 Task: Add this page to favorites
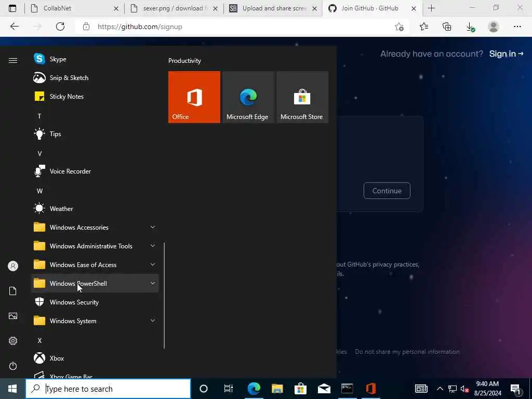(400, 27)
